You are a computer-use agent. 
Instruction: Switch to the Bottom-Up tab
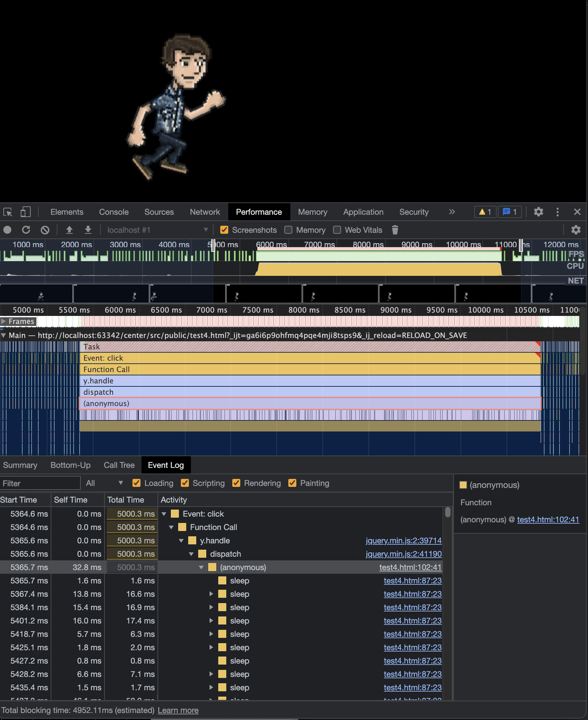pyautogui.click(x=70, y=465)
